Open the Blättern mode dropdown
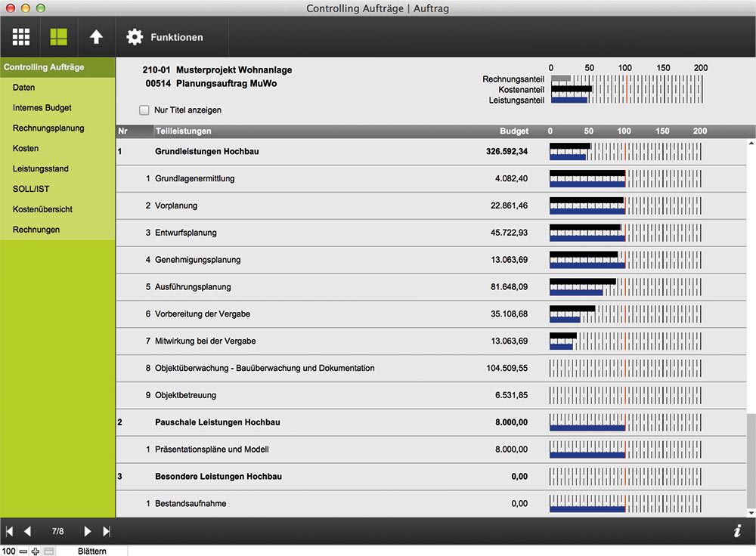 tap(92, 551)
